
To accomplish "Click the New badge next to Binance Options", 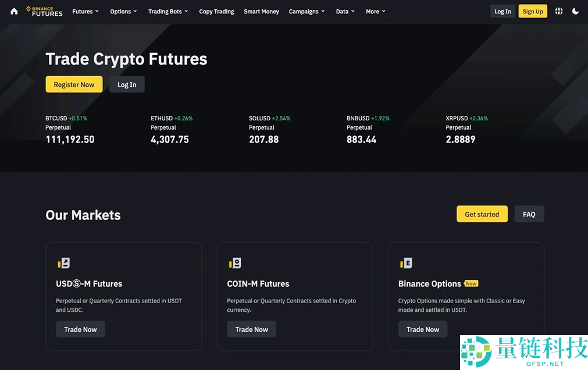I will point(471,283).
